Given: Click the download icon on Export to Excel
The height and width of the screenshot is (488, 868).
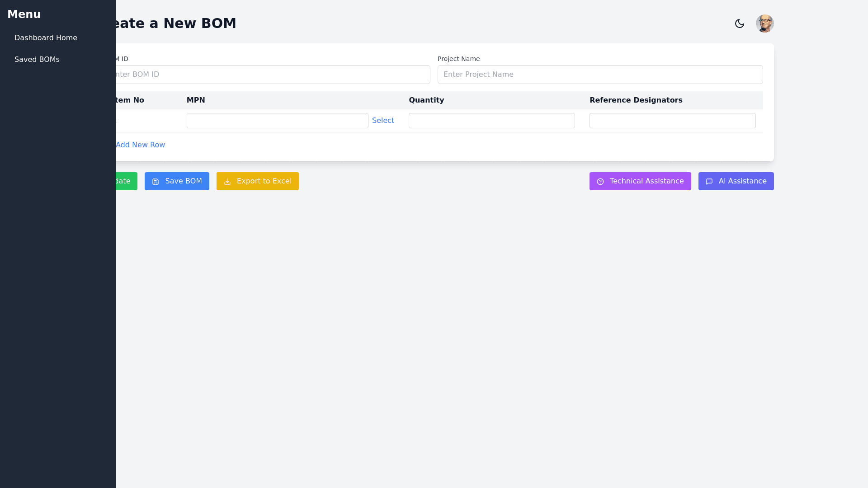Looking at the screenshot, I should point(227,182).
